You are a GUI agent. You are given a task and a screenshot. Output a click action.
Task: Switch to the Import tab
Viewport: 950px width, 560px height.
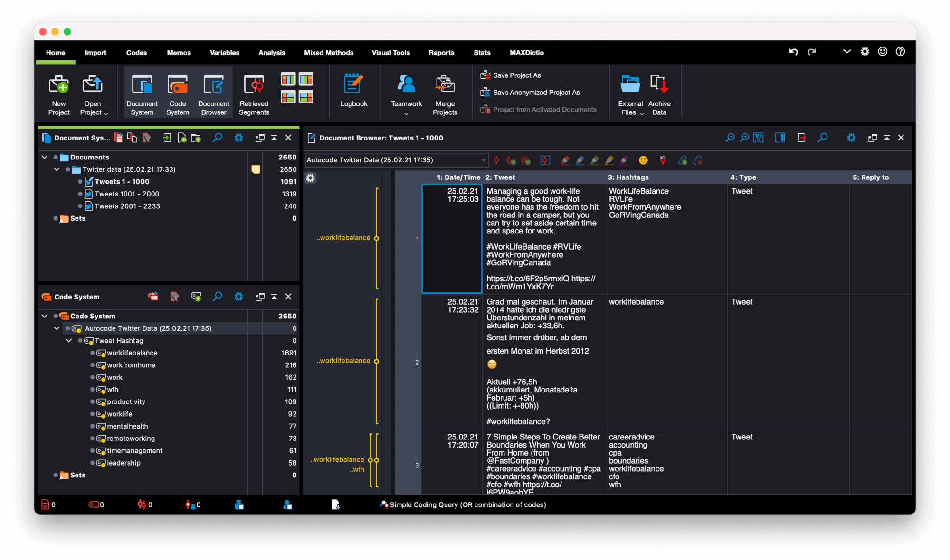tap(95, 53)
